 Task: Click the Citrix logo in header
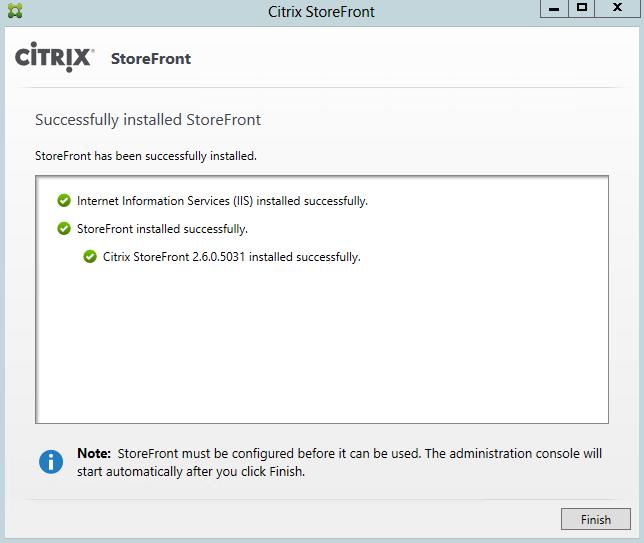54,57
